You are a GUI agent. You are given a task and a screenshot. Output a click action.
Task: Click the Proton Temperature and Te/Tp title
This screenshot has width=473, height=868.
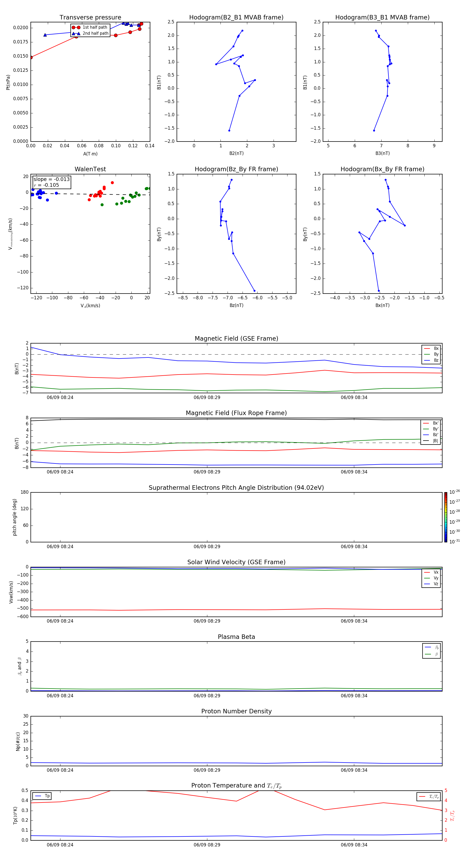tap(236, 786)
